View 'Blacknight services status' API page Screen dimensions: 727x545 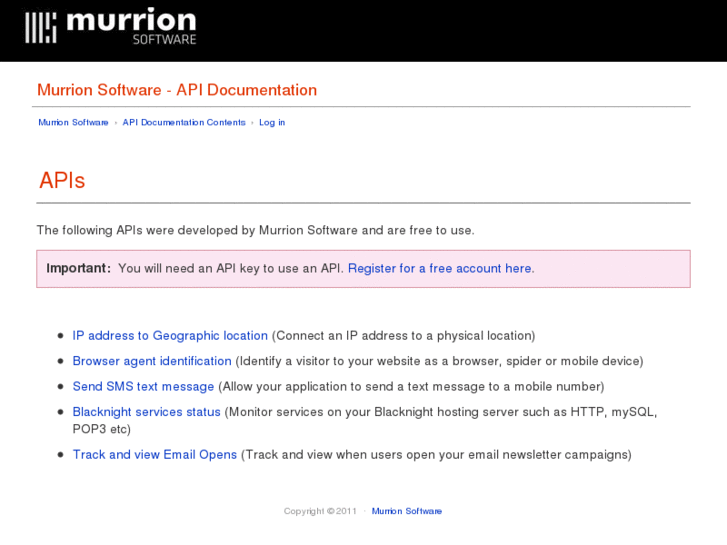tap(146, 412)
